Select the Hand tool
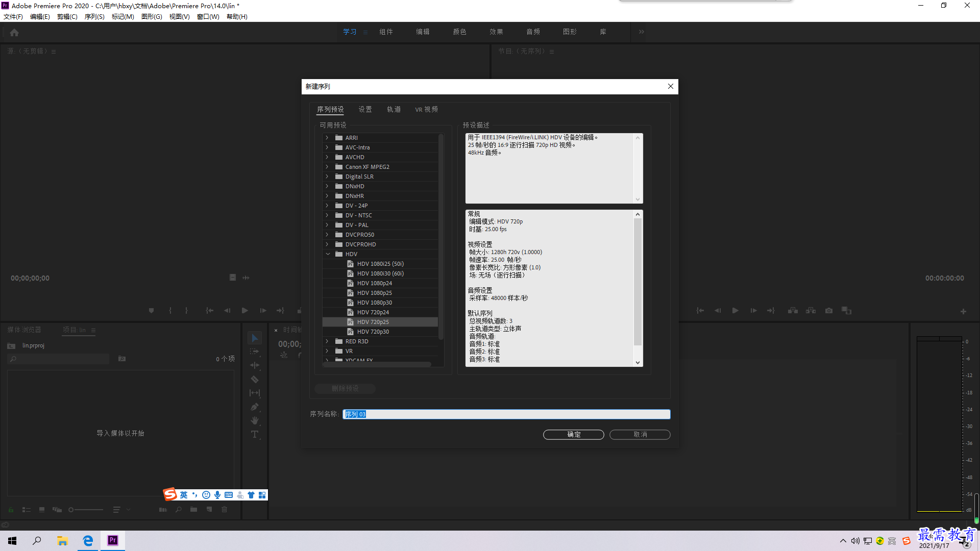Screen dimensions: 980x551 pyautogui.click(x=255, y=420)
